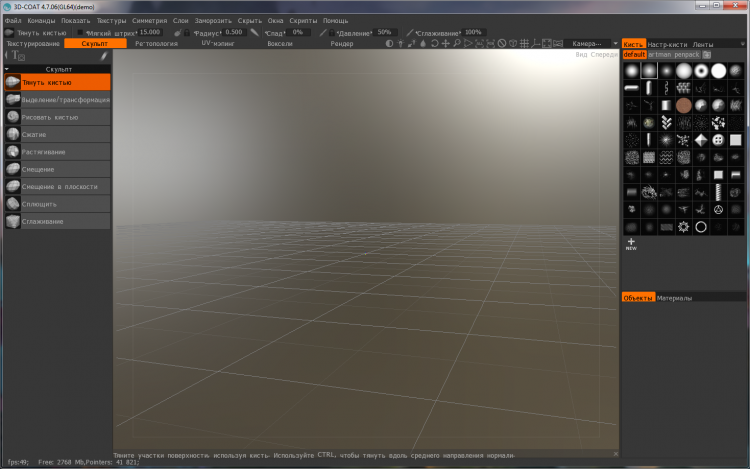Click the Сглаживание percentage value field
The height and width of the screenshot is (469, 750).
473,32
